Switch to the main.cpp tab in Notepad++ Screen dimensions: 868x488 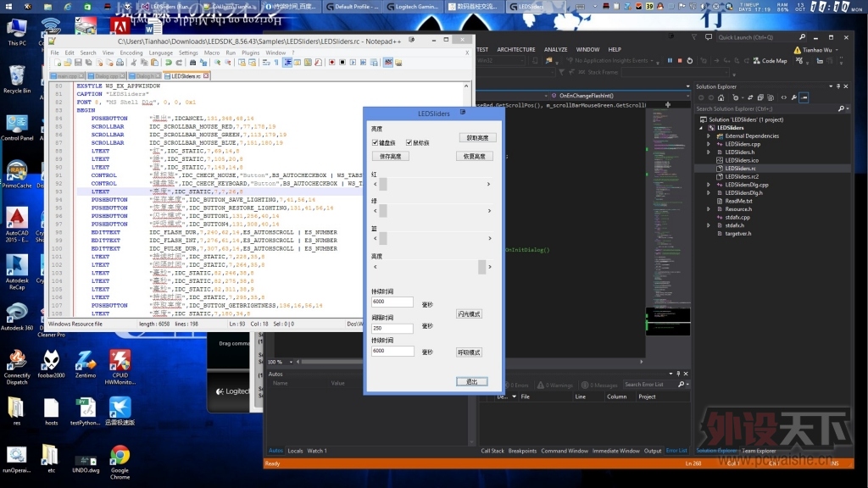pos(68,75)
